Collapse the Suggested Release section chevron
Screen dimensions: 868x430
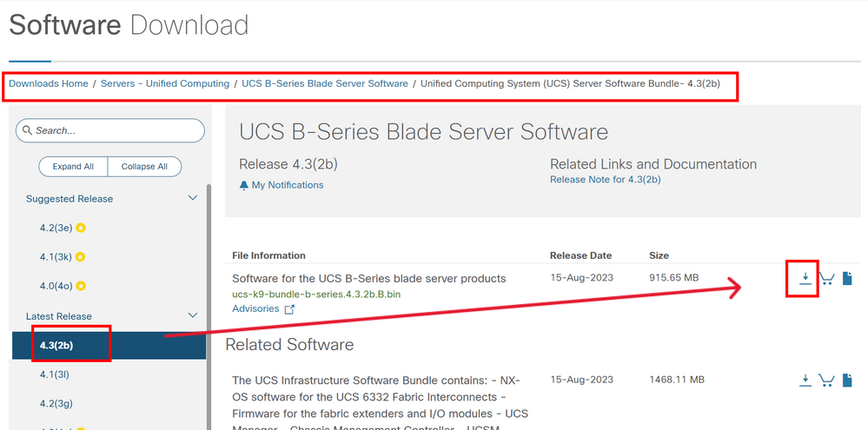[193, 198]
